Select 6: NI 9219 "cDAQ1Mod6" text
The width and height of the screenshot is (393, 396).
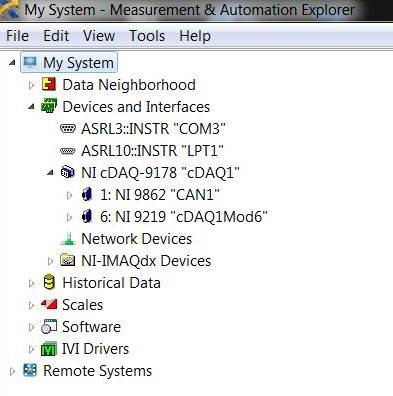click(184, 217)
